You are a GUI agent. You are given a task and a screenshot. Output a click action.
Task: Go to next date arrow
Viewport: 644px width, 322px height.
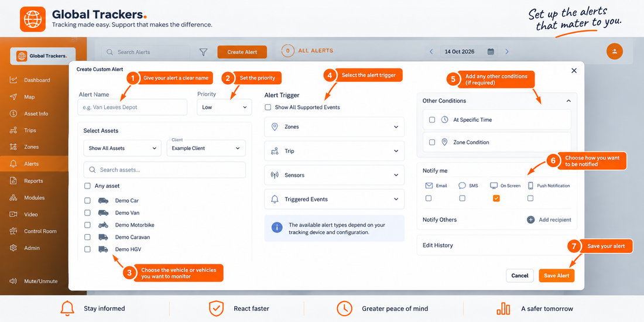[507, 52]
